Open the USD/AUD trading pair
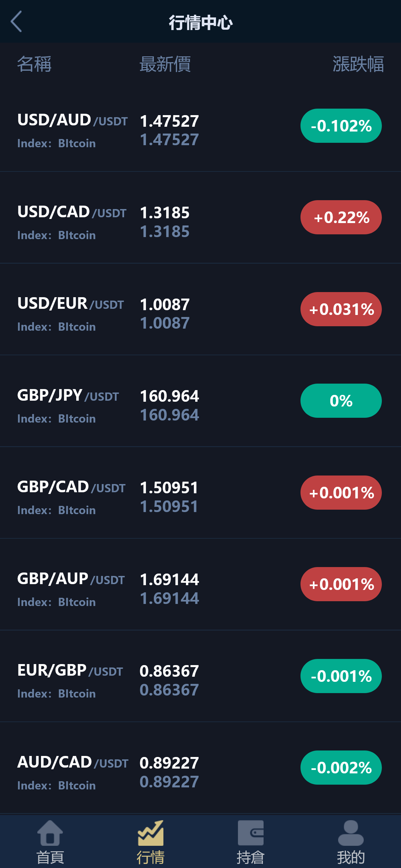The image size is (401, 868). point(54,120)
